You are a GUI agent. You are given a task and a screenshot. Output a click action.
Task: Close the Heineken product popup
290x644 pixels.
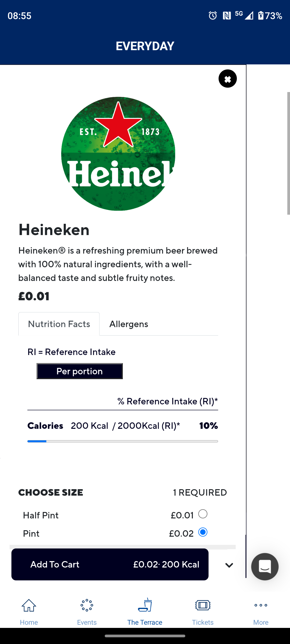click(x=228, y=79)
